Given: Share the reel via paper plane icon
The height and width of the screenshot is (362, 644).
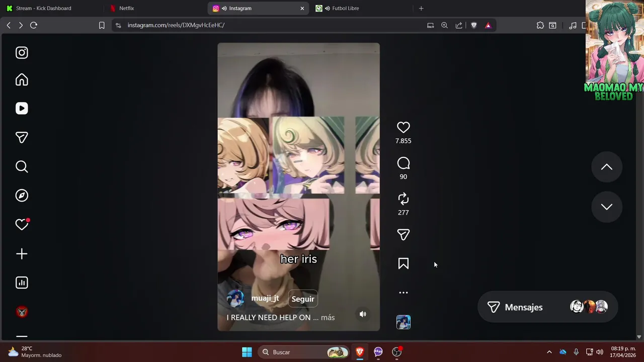Looking at the screenshot, I should [404, 234].
